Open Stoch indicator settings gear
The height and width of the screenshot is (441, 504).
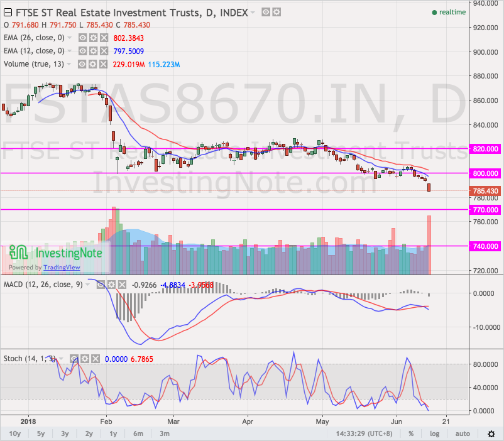pos(85,359)
